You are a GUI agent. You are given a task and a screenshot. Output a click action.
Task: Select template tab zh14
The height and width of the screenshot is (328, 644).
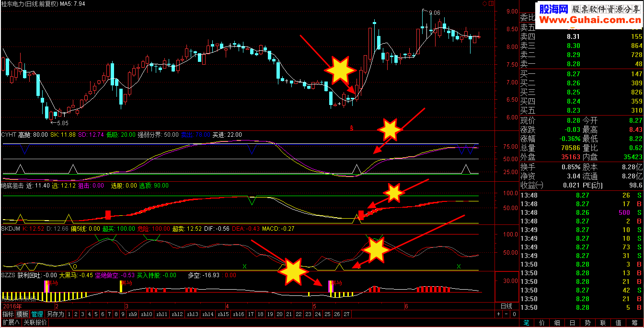click(x=208, y=314)
